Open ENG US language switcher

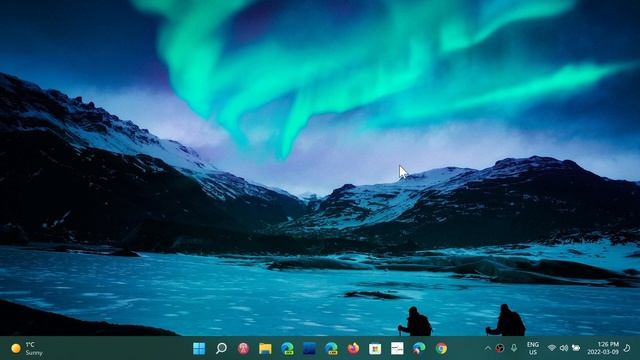(533, 349)
